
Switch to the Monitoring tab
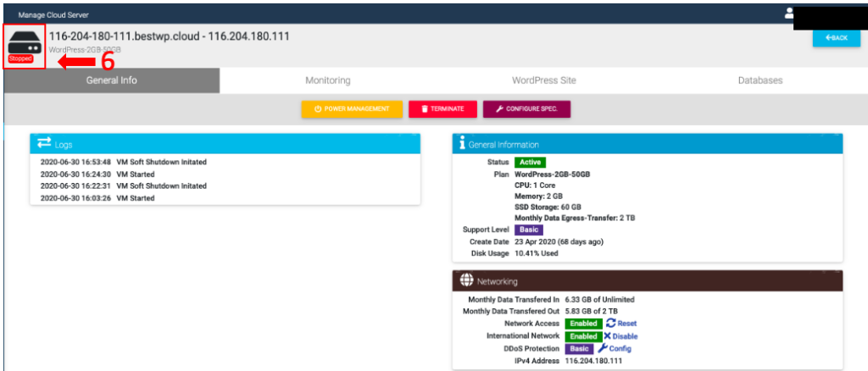328,80
